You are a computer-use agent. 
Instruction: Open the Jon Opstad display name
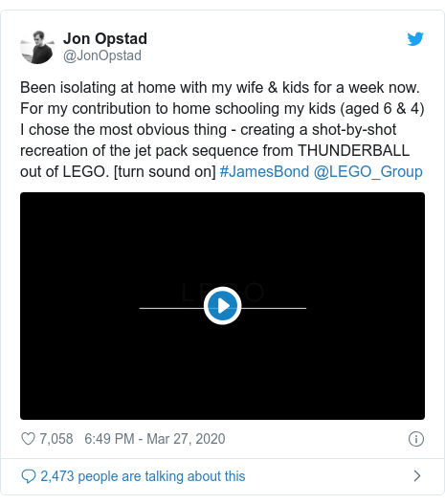pyautogui.click(x=105, y=38)
